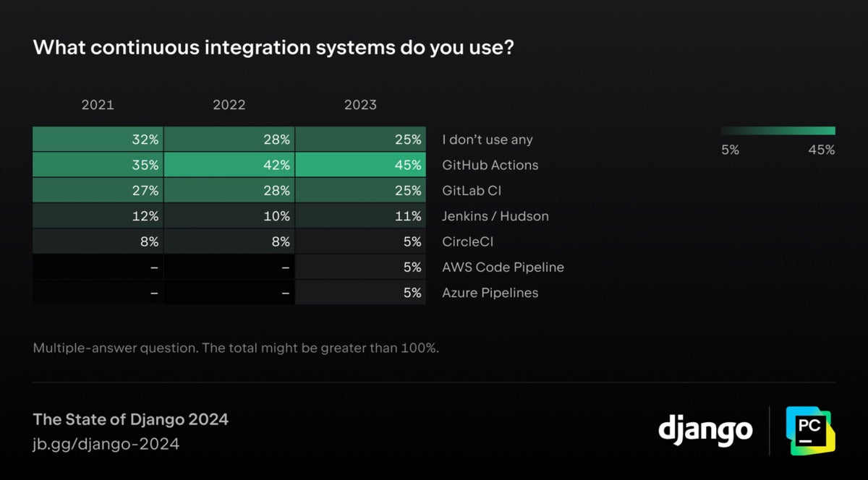This screenshot has width=868, height=480.
Task: Click the 2022 value for "I don't use any"
Action: click(229, 140)
